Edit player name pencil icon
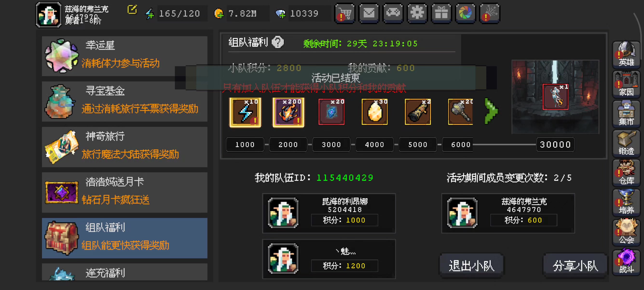 [132, 9]
